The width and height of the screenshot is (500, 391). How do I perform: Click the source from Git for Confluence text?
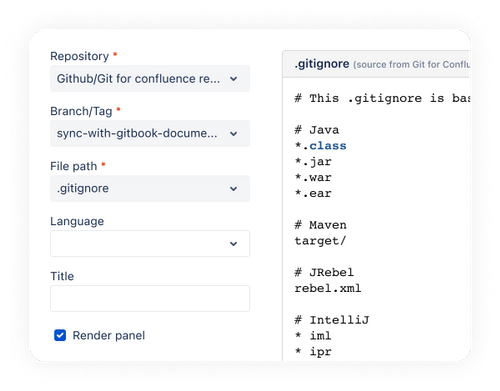coord(411,64)
